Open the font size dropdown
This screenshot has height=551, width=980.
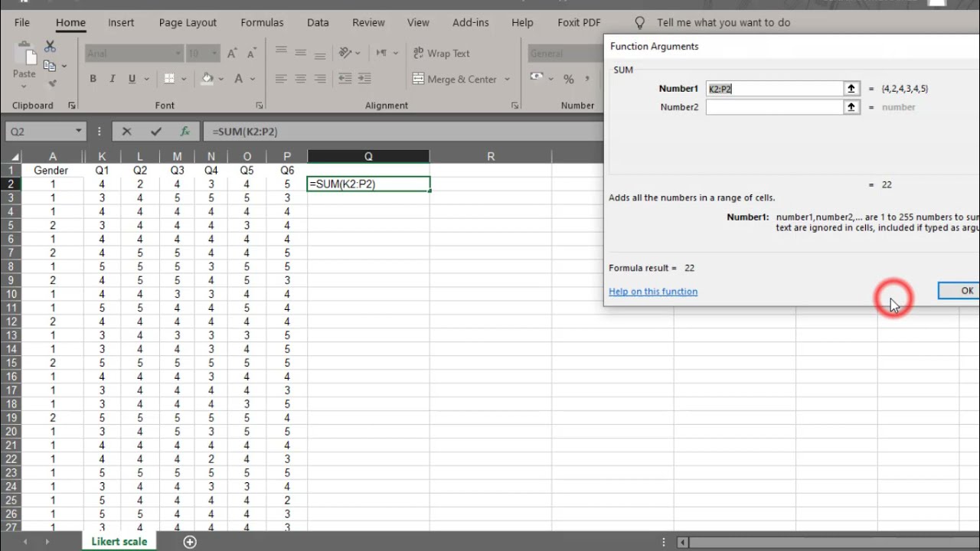click(x=214, y=54)
